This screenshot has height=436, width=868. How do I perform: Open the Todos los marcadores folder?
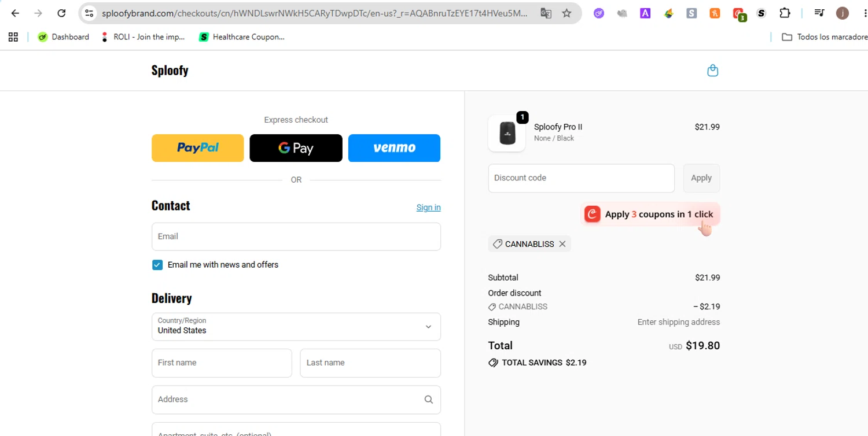click(x=824, y=37)
